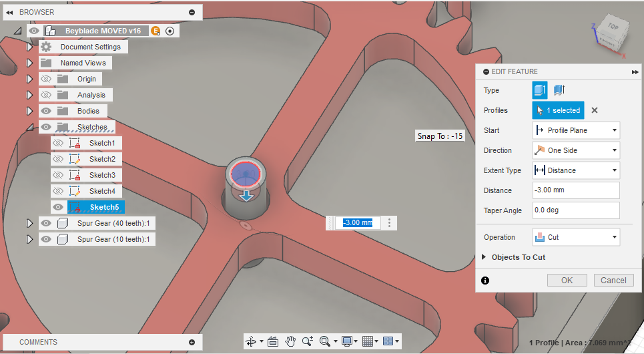The width and height of the screenshot is (644, 354).
Task: Collapse the Beyblade MOVED v16 root node
Action: (x=18, y=31)
